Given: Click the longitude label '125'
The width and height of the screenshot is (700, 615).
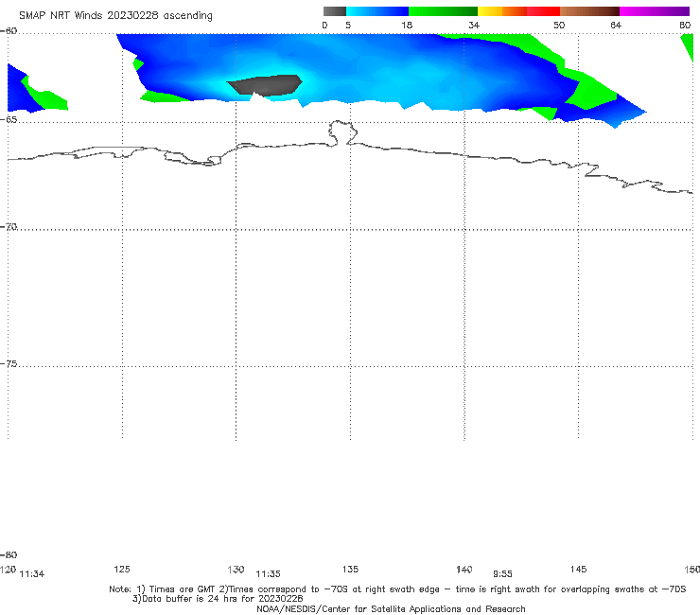Looking at the screenshot, I should (x=122, y=569).
